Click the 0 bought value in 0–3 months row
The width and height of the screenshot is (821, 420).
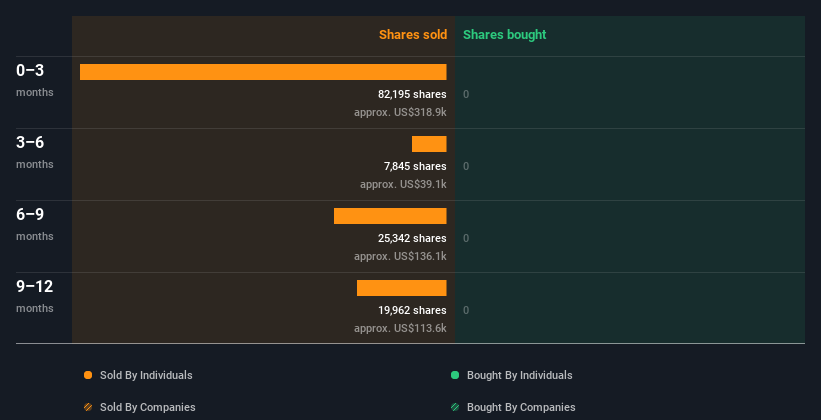coord(466,94)
